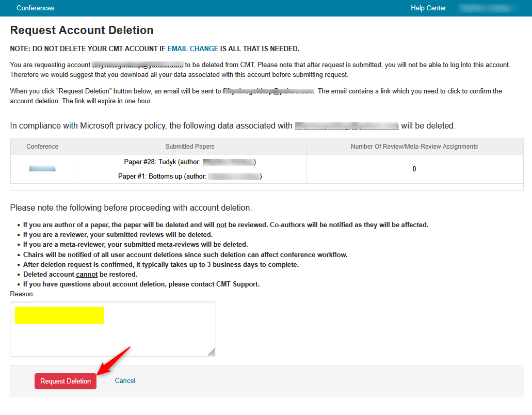Grab the Reason box resize handle
532x415 pixels.
click(212, 352)
